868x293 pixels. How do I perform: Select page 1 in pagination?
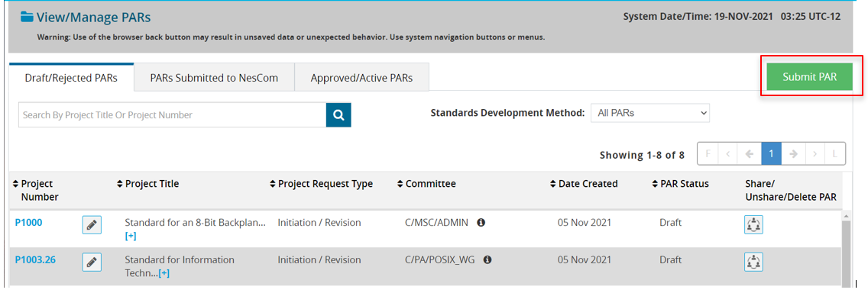pos(771,154)
